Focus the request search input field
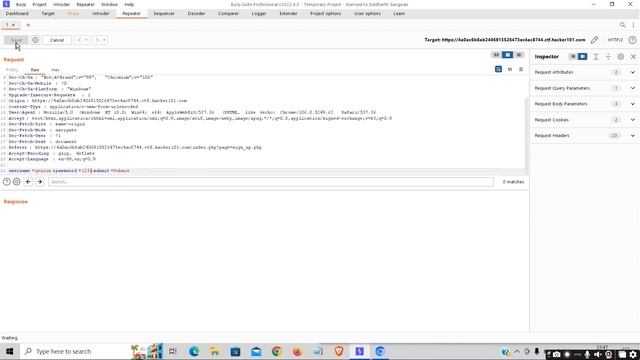This screenshot has width=640, height=360. (x=271, y=182)
